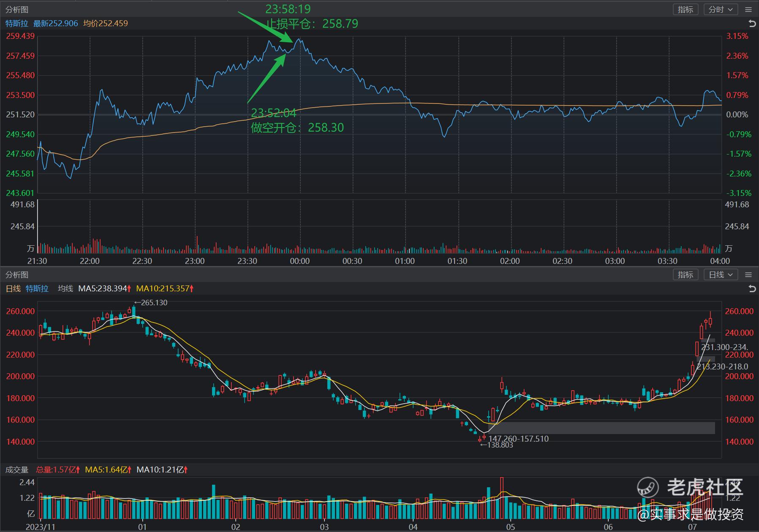The width and height of the screenshot is (759, 532).
Task: Click MA10:1.21亿 volume average label
Action: click(162, 470)
